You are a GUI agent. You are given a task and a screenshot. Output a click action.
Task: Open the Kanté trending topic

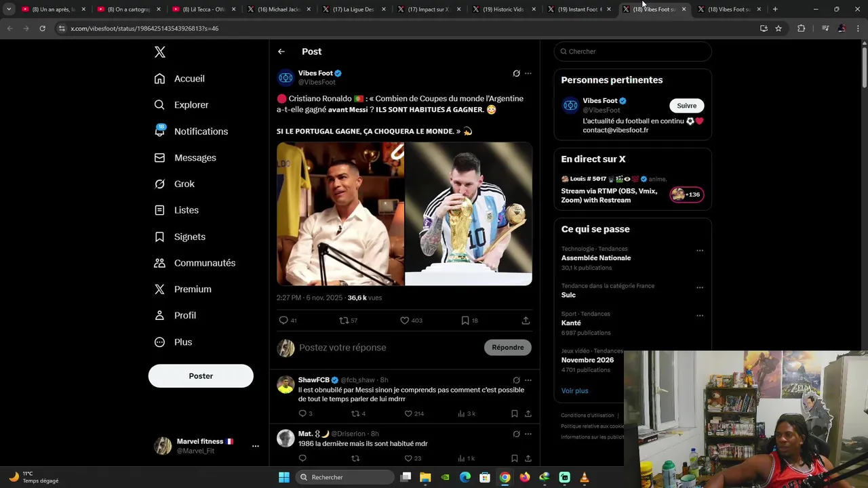coord(571,323)
